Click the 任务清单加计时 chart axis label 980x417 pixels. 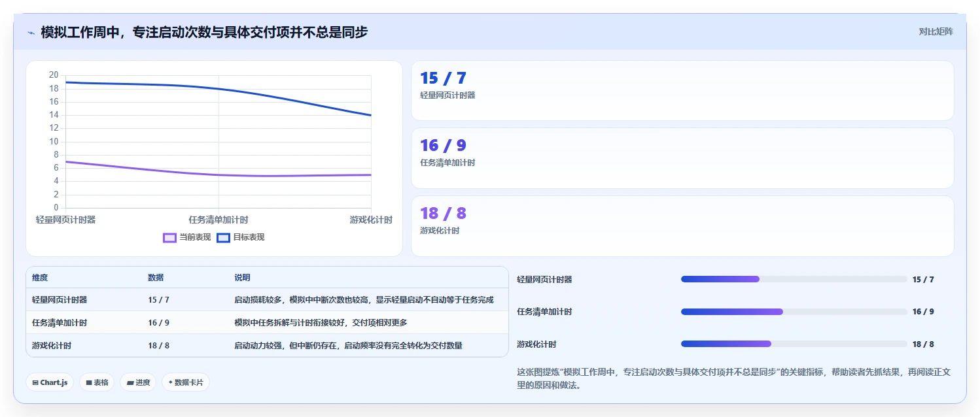point(219,220)
